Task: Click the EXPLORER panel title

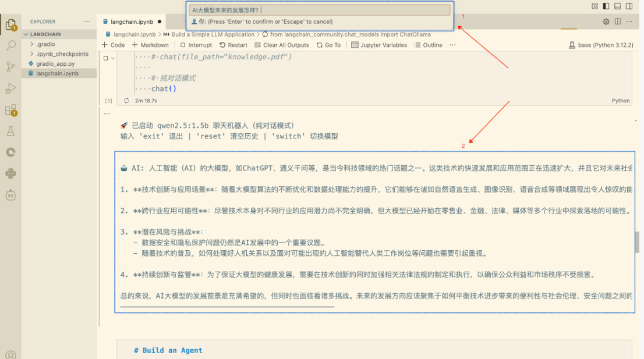Action: click(43, 22)
